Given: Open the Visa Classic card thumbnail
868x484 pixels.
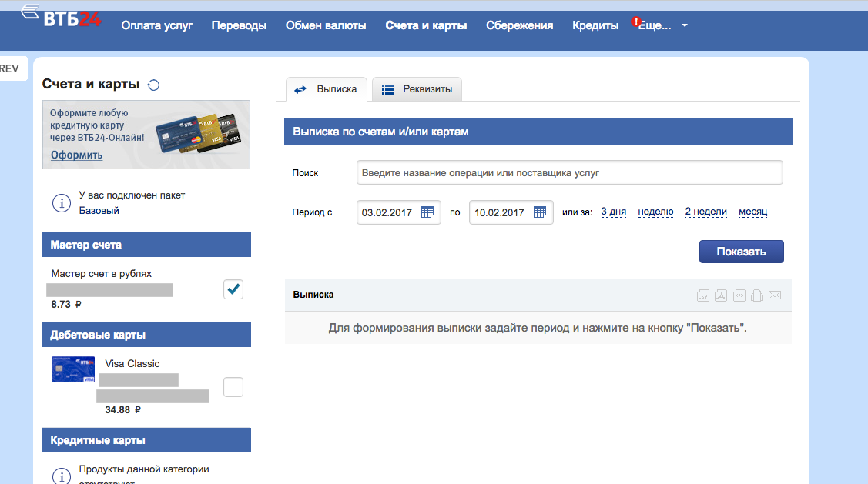Looking at the screenshot, I should tap(73, 370).
